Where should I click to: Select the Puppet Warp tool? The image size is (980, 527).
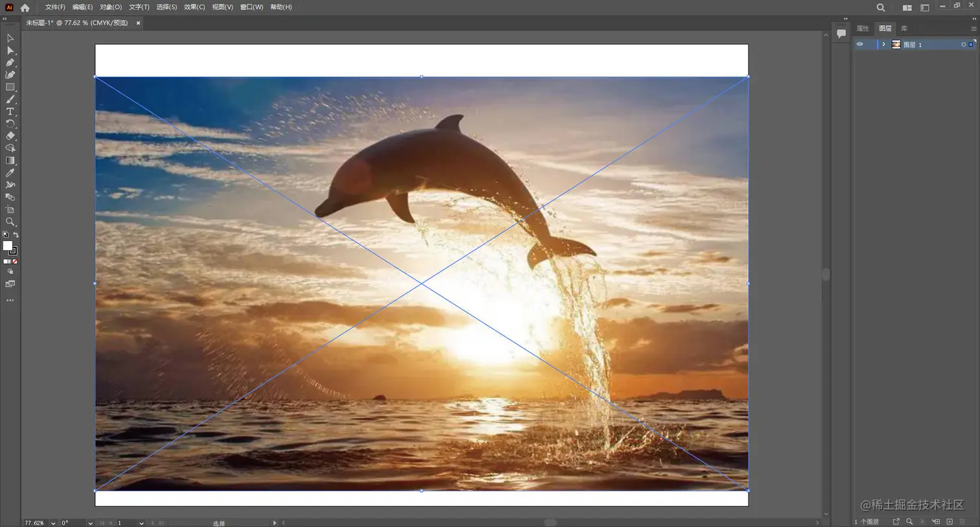click(x=10, y=185)
